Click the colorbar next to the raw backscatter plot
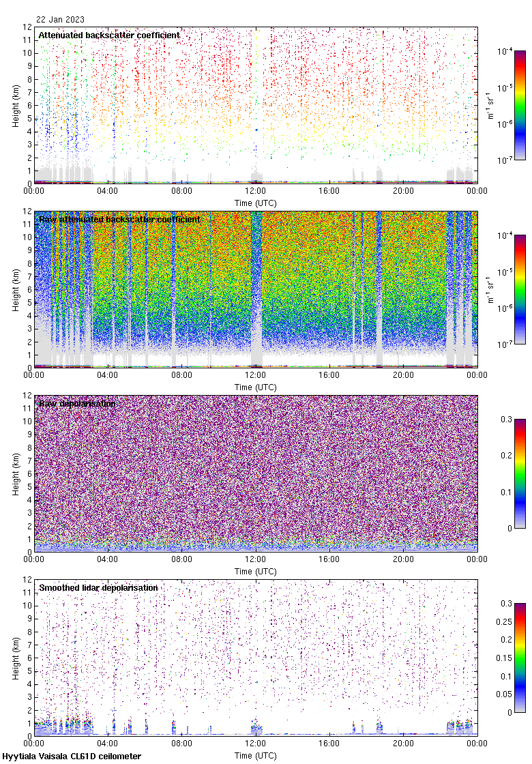 pyautogui.click(x=520, y=289)
